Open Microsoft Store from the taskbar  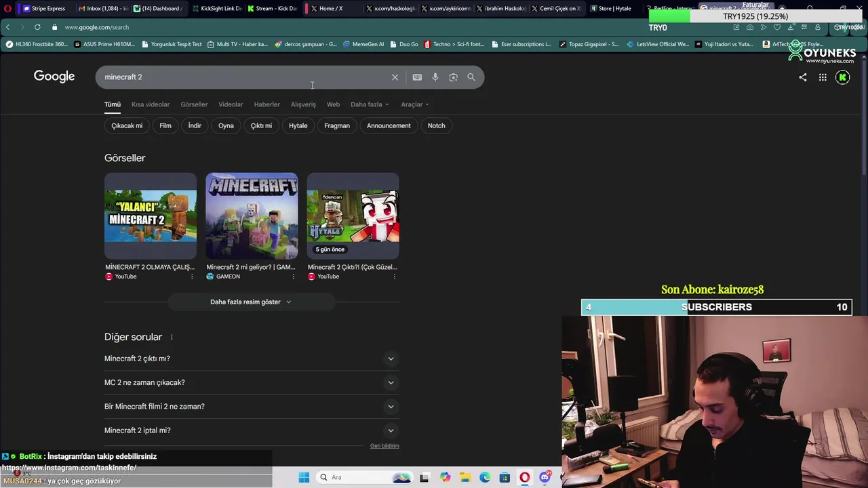505,477
